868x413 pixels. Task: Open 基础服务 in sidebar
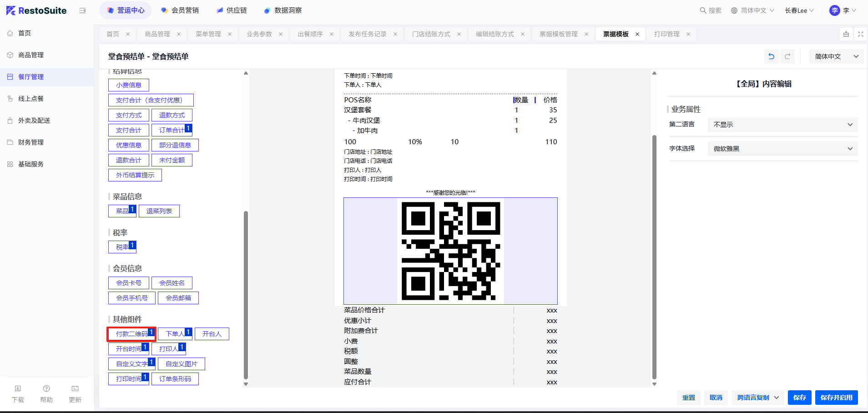[47, 164]
